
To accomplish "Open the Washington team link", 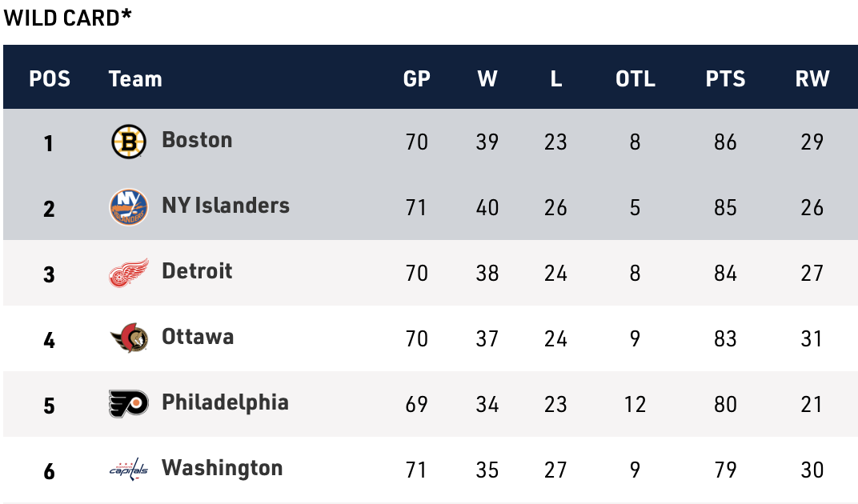I will [222, 468].
